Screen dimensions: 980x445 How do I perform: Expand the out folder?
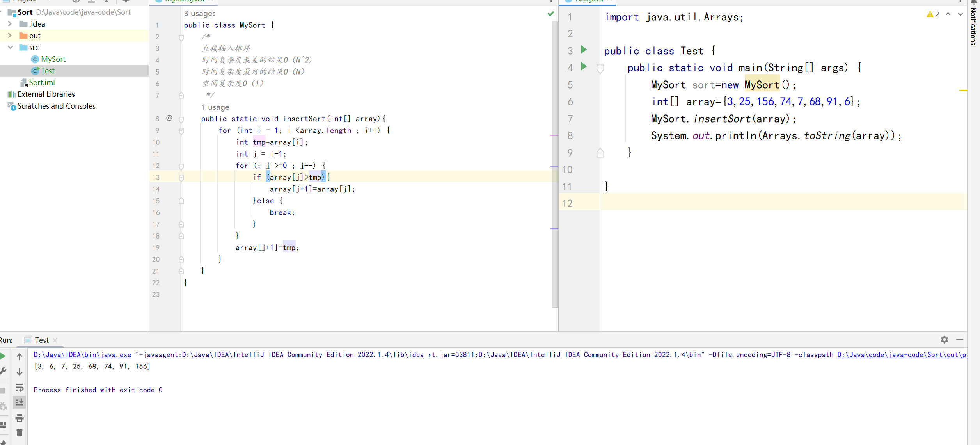[x=10, y=36]
